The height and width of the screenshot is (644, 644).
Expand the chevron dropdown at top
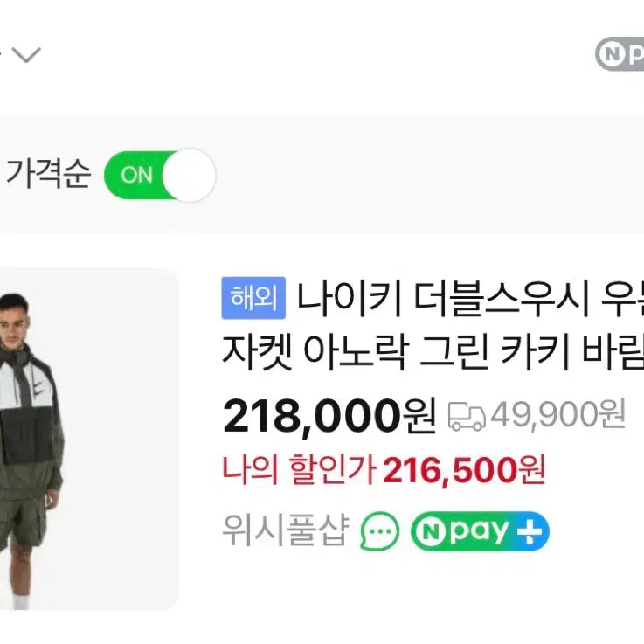pyautogui.click(x=26, y=55)
